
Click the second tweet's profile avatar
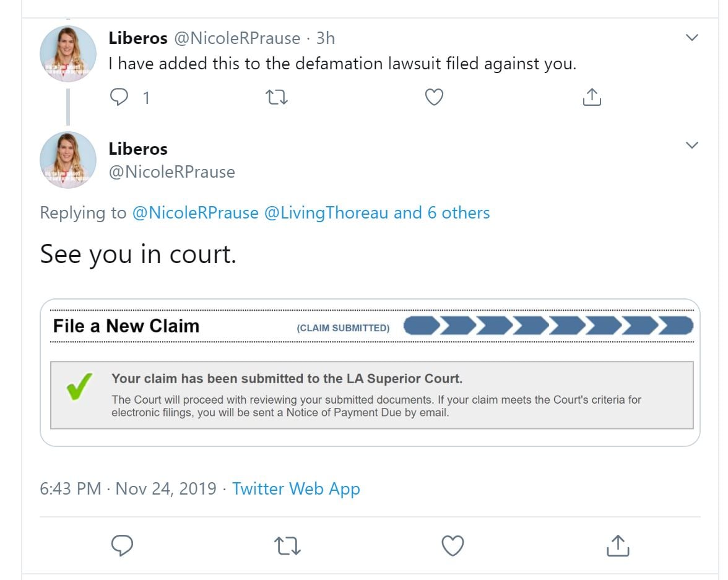point(68,160)
